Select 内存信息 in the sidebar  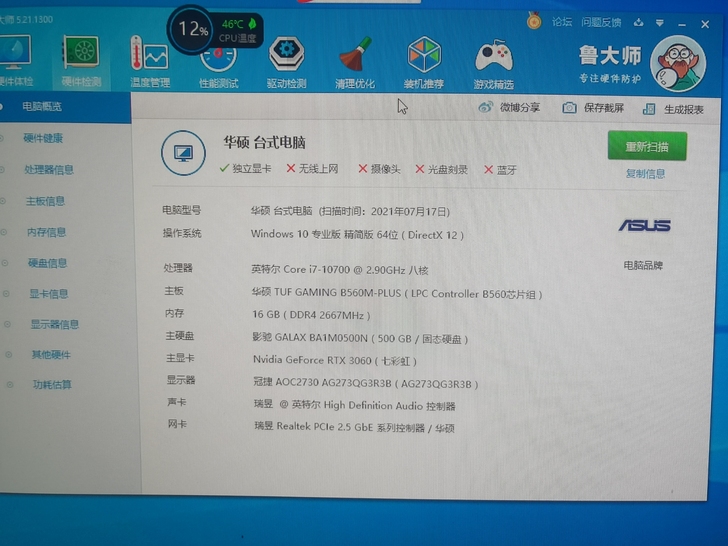[46, 232]
